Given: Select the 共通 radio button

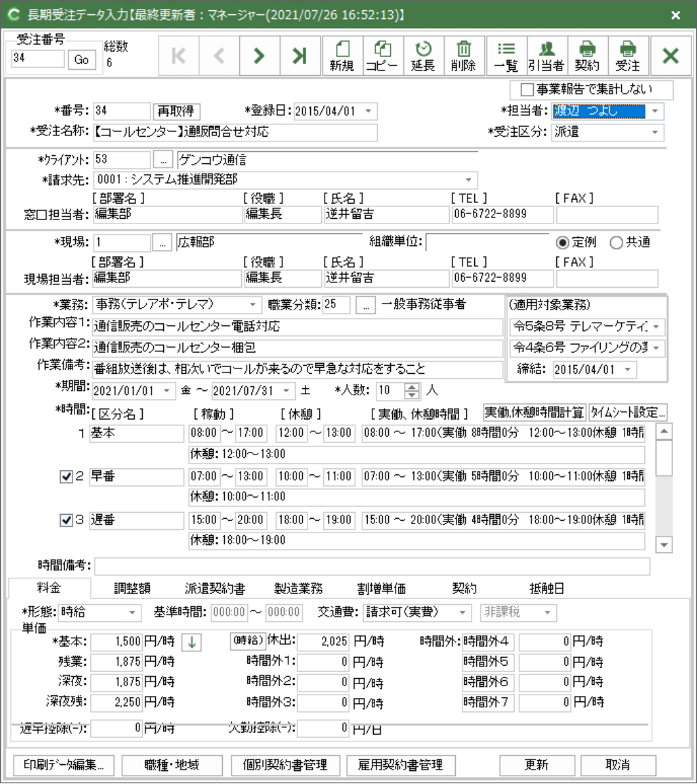Looking at the screenshot, I should click(615, 243).
